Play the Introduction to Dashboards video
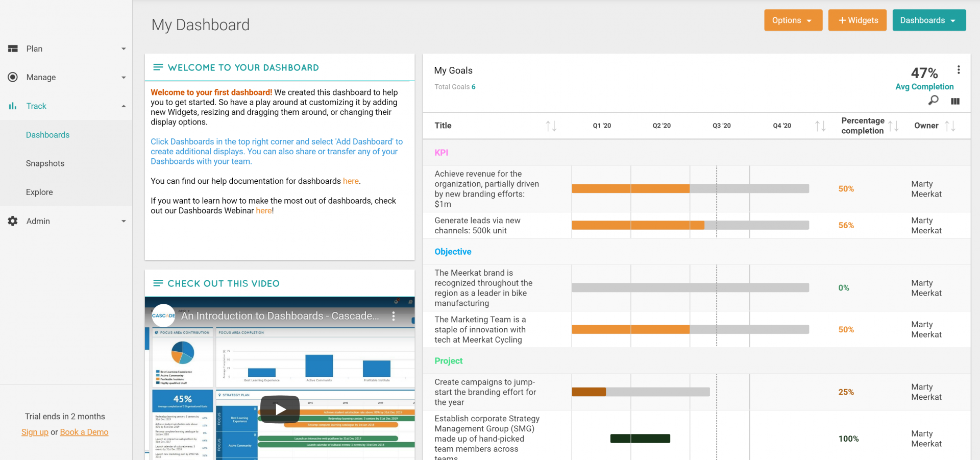980x460 pixels. pyautogui.click(x=280, y=409)
